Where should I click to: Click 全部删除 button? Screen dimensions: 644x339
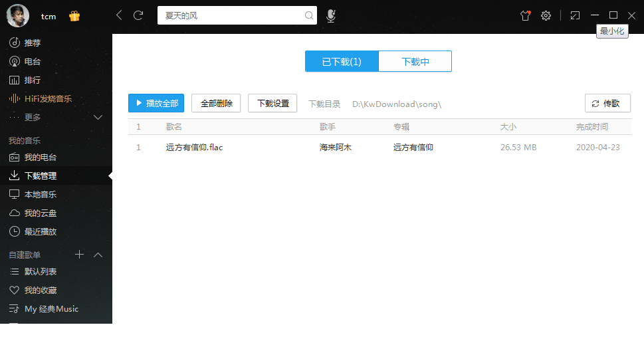click(x=216, y=103)
